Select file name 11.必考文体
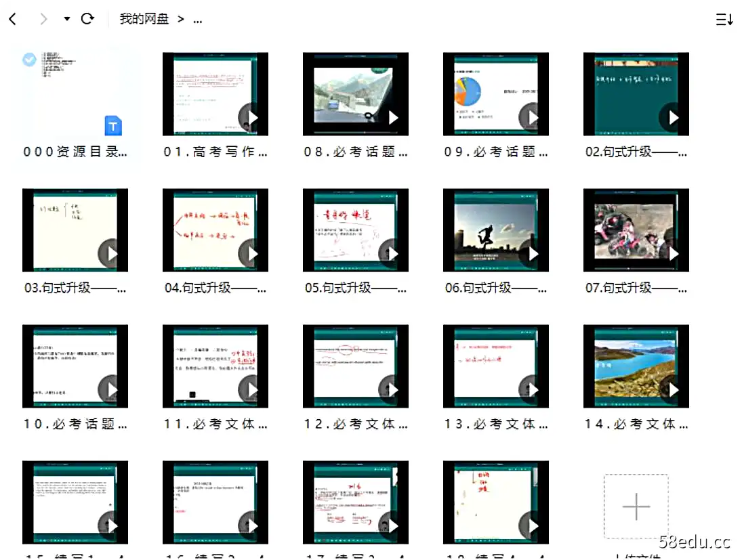The height and width of the screenshot is (560, 742). tap(215, 424)
